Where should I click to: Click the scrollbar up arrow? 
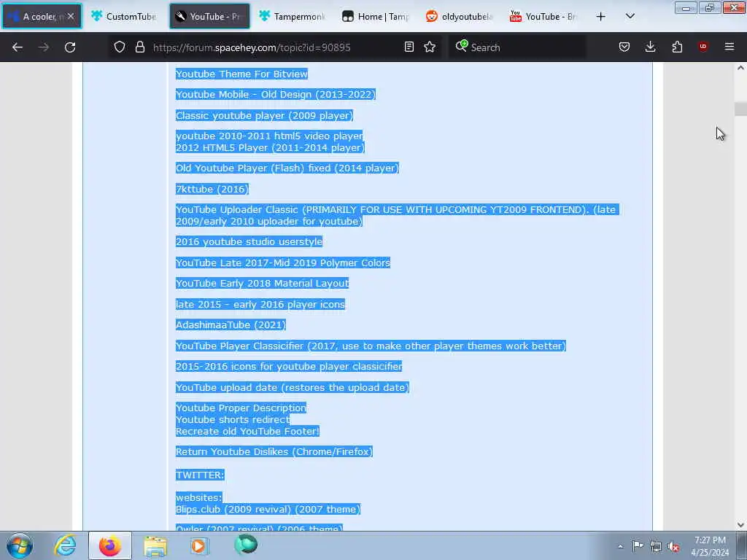[740, 68]
